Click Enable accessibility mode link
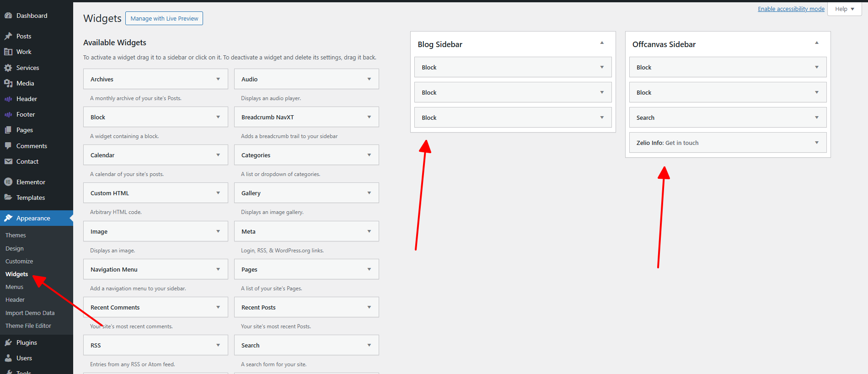This screenshot has width=868, height=374. 791,9
